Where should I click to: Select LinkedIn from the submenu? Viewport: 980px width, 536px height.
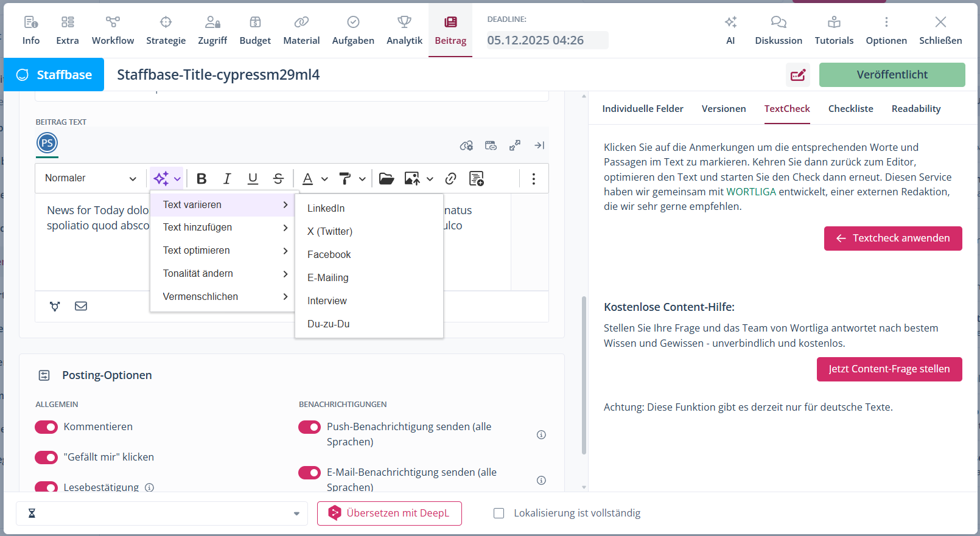coord(326,208)
